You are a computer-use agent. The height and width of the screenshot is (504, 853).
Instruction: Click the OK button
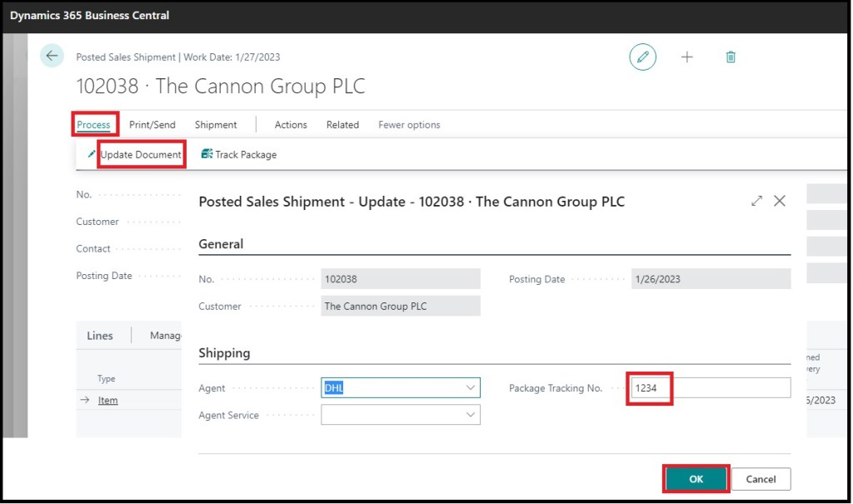(x=696, y=479)
